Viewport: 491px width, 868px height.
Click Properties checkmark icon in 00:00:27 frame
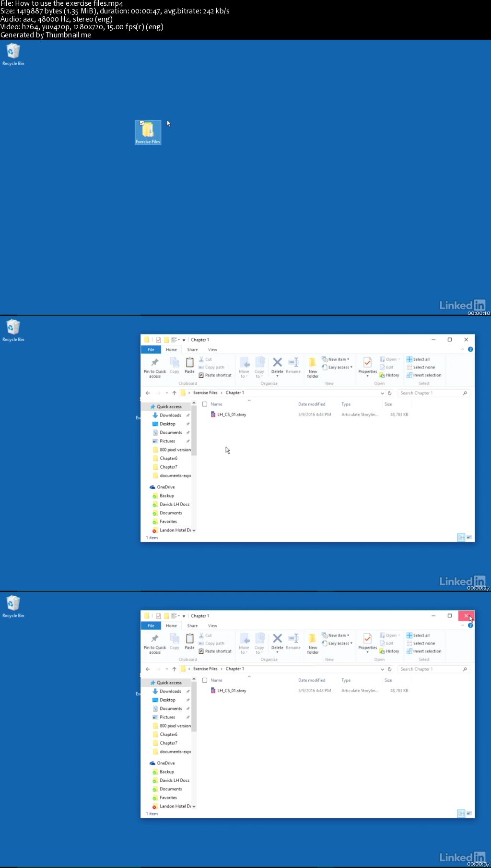tap(367, 362)
